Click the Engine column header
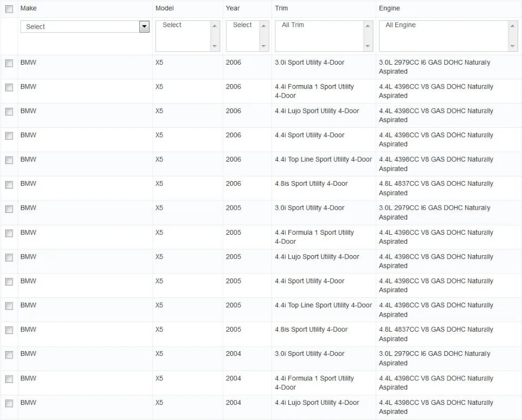This screenshot has height=420, width=522. (389, 8)
